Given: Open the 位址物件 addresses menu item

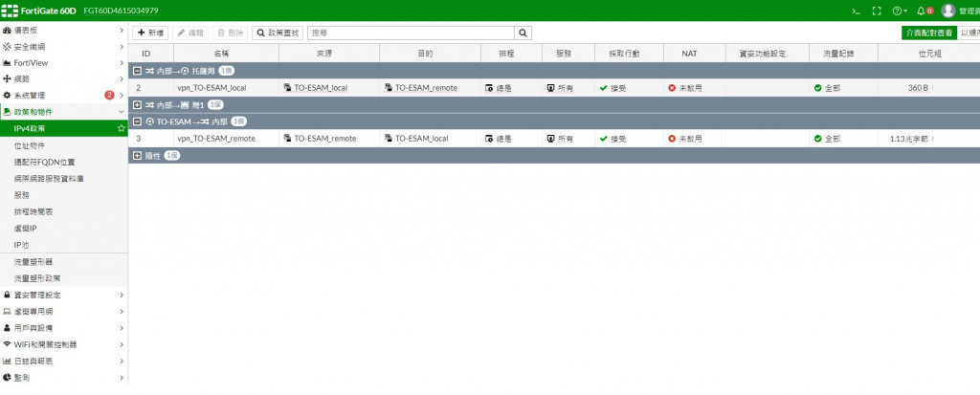Looking at the screenshot, I should (64, 145).
